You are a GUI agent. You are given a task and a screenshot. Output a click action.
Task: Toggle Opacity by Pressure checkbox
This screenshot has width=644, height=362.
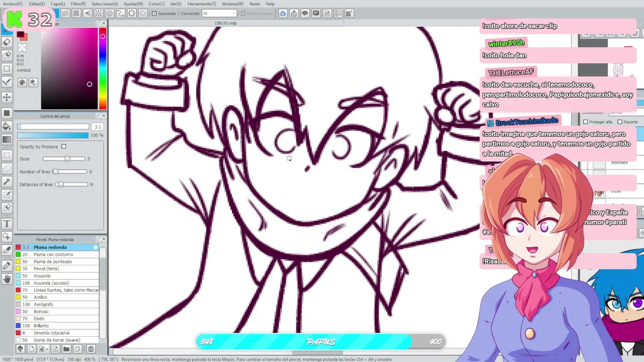pos(63,146)
